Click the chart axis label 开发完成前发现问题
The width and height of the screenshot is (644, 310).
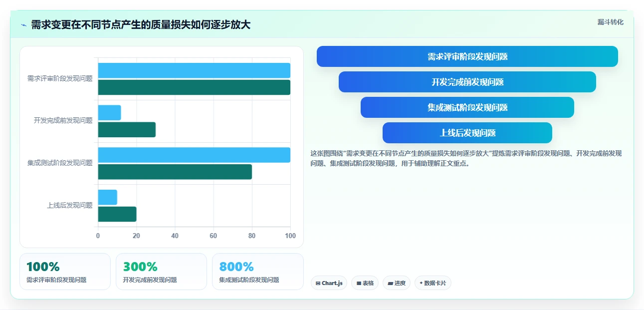point(63,120)
